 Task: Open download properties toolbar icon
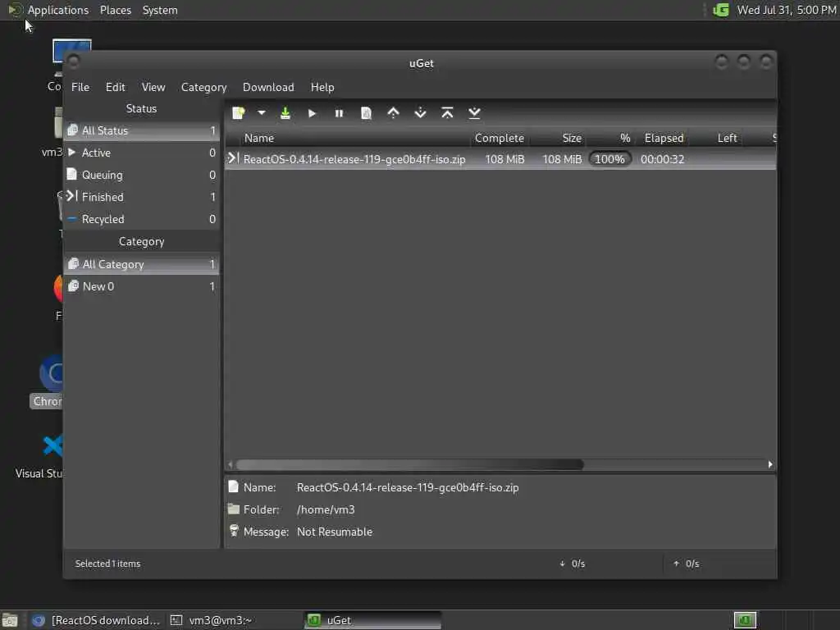click(366, 113)
